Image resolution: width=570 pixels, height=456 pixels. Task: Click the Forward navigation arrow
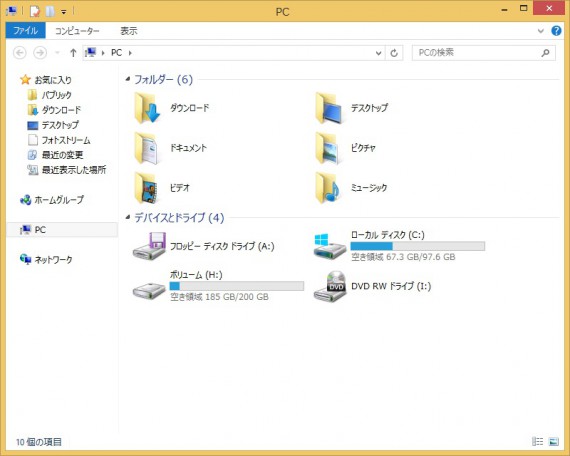coord(40,53)
